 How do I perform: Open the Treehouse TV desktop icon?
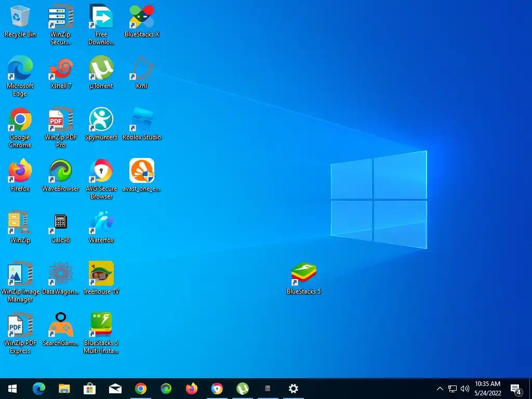pyautogui.click(x=101, y=278)
